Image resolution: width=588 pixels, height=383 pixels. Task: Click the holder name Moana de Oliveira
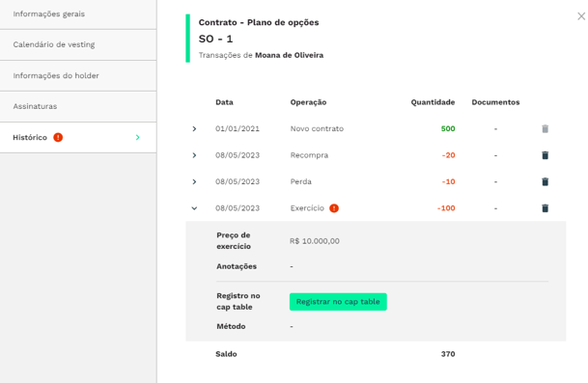pyautogui.click(x=289, y=55)
